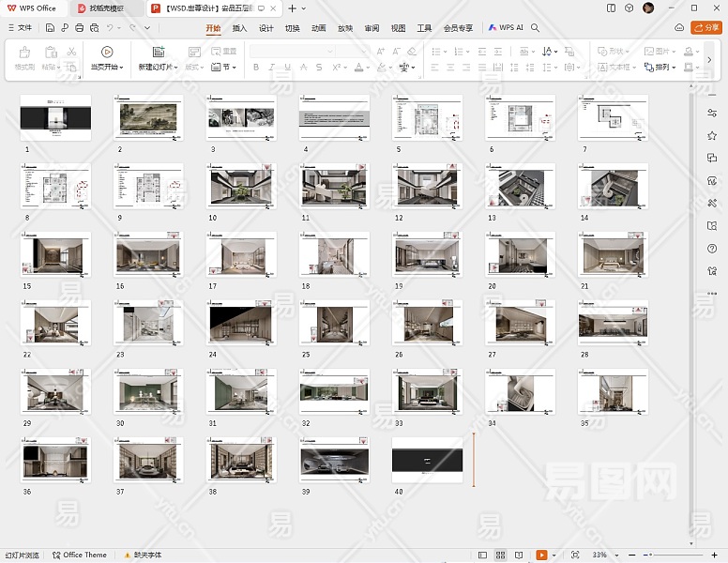Viewport: 728px width, 563px height.
Task: Switch to the 设计 Design ribbon tab
Action: click(266, 28)
